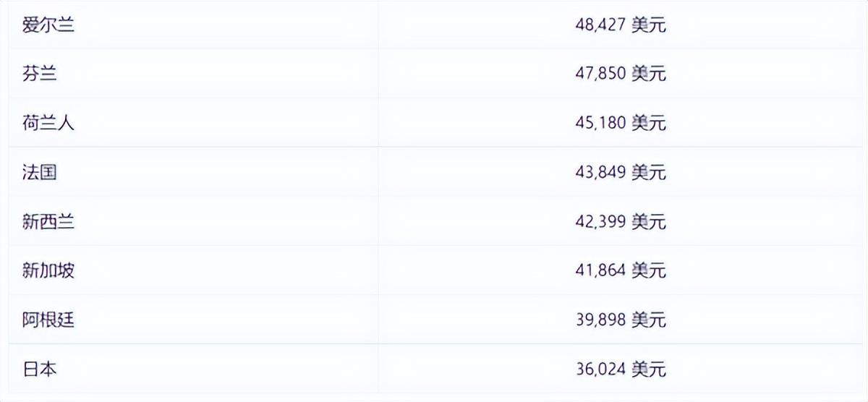Click the number 45,180
The height and width of the screenshot is (402, 868).
pos(600,123)
